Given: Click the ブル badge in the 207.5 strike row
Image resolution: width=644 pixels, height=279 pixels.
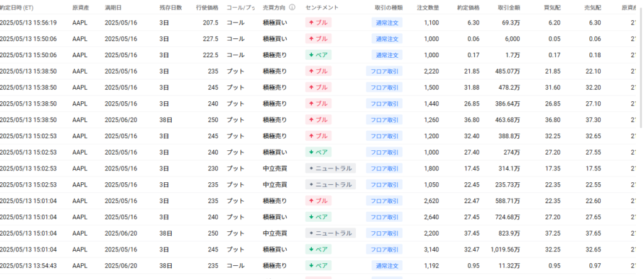Looking at the screenshot, I should [x=318, y=22].
